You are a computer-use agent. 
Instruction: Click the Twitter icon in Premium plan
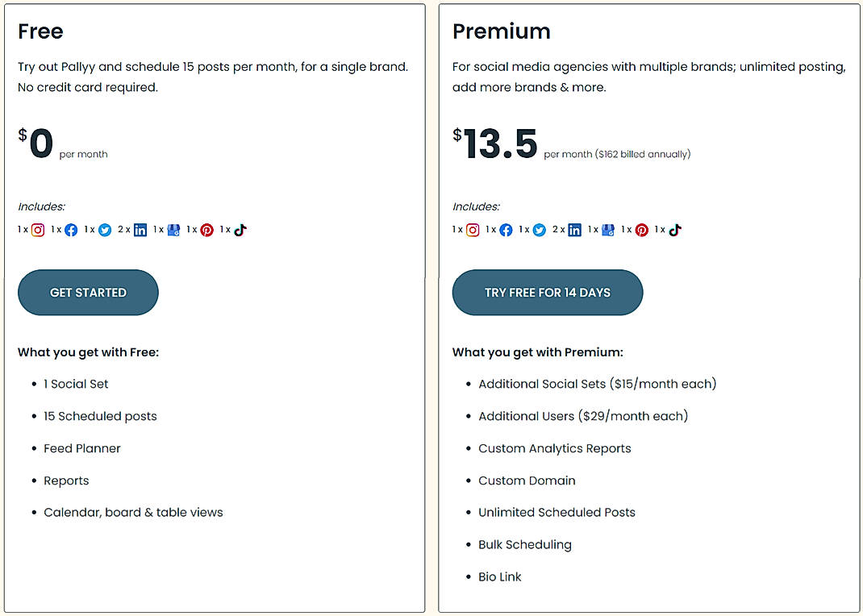tap(540, 230)
